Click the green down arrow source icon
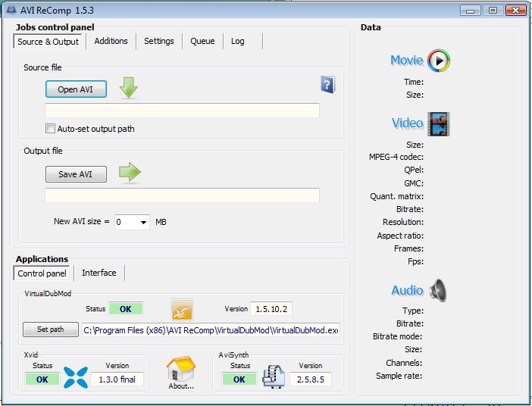532x406 pixels. point(129,88)
